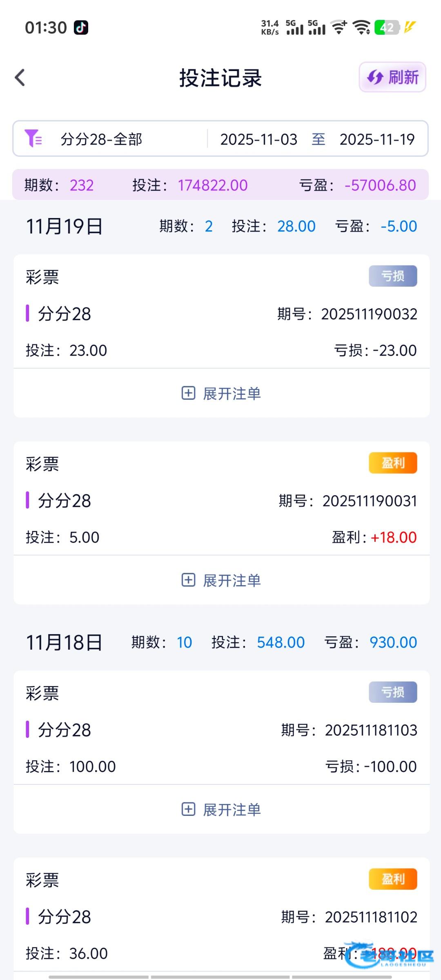
Task: Tap the 亏损 badge on period 202511181103
Action: (393, 692)
